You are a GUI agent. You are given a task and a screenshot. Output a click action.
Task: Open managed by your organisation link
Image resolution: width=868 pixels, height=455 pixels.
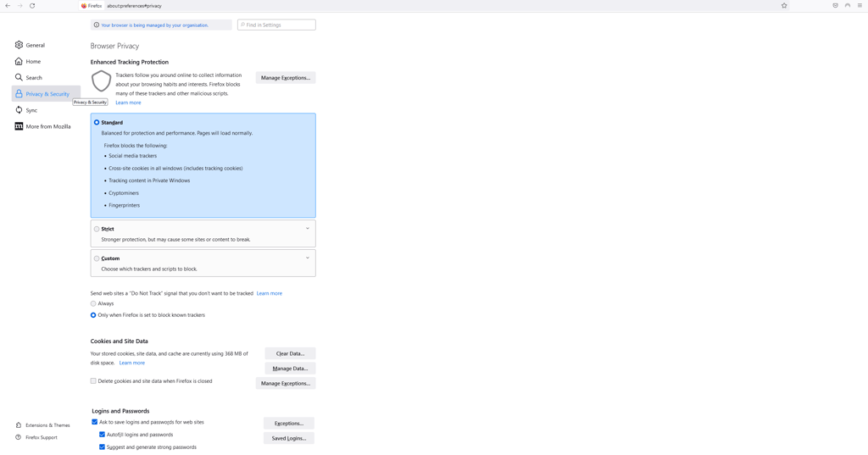tap(155, 25)
